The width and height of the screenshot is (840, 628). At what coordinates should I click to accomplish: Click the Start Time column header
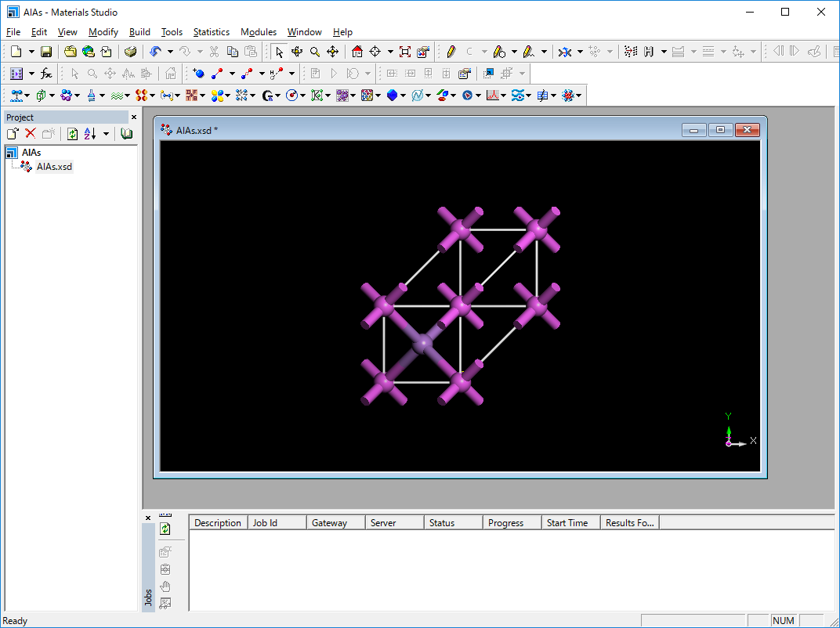(x=567, y=523)
